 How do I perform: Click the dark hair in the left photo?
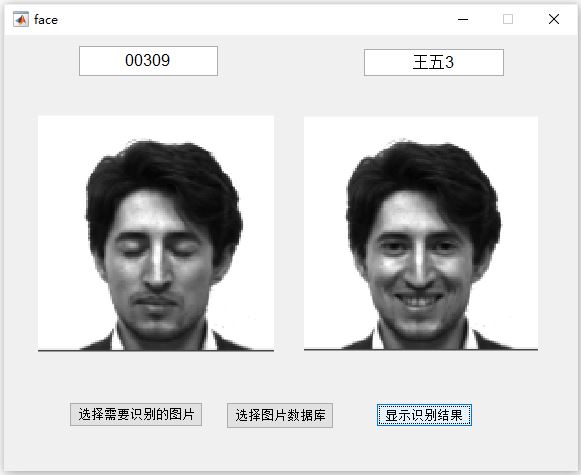pyautogui.click(x=163, y=170)
